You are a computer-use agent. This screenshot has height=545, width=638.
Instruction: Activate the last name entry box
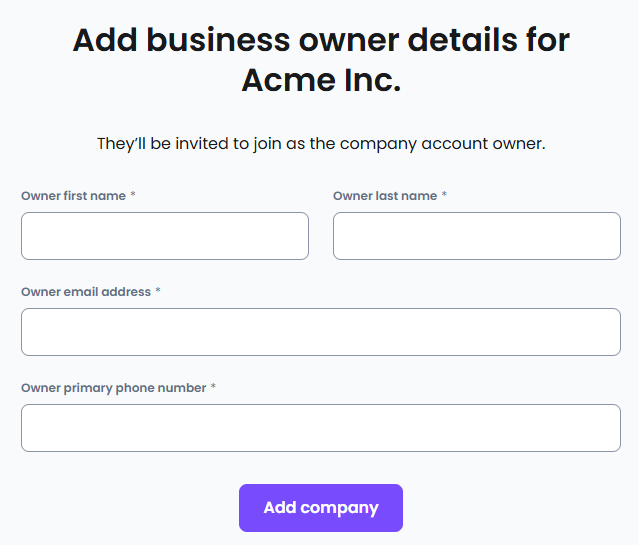point(477,236)
